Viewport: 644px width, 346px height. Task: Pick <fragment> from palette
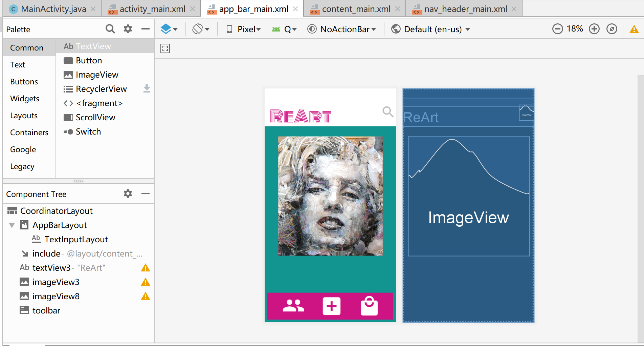click(105, 103)
